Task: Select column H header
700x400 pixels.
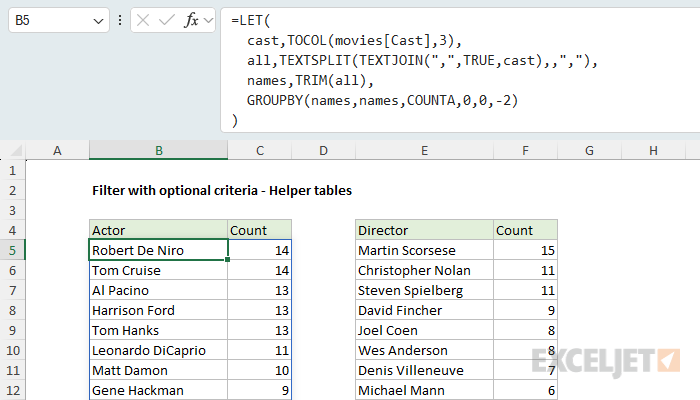Action: [x=653, y=150]
